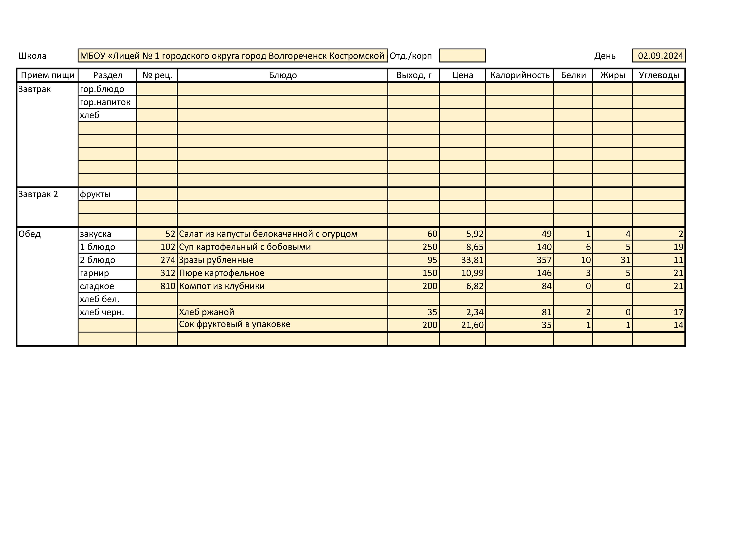Select the 'День' label
756x535 pixels.
pyautogui.click(x=605, y=56)
